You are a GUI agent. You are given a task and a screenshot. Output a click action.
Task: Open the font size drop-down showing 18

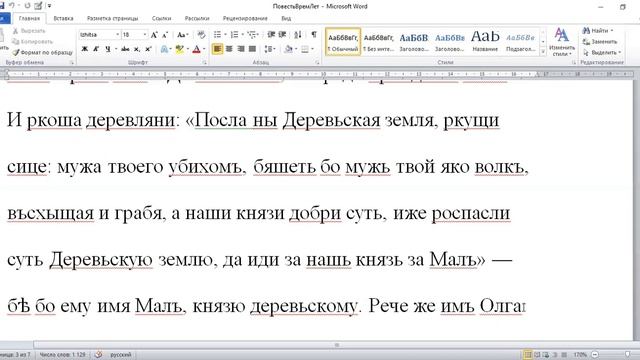[x=144, y=35]
